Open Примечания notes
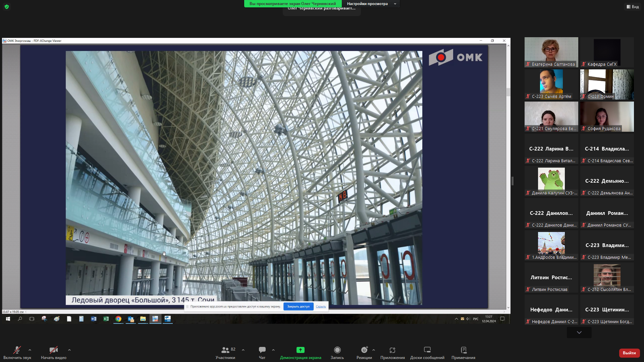Viewport: 644px width, 362px height. pos(463,353)
